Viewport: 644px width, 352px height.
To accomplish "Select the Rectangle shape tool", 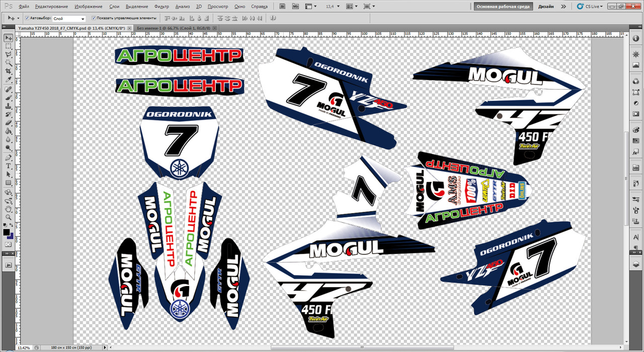I will (x=9, y=182).
